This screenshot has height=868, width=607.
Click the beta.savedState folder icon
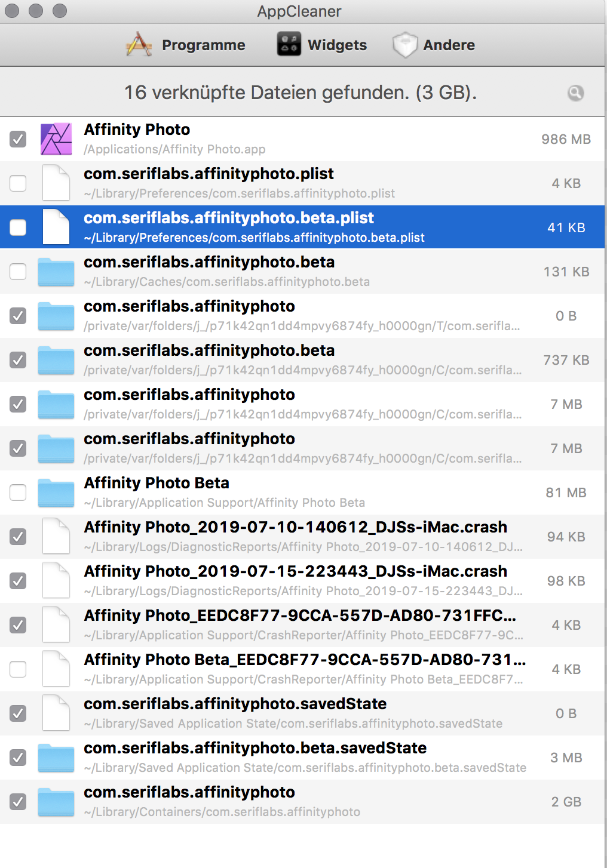tap(56, 758)
